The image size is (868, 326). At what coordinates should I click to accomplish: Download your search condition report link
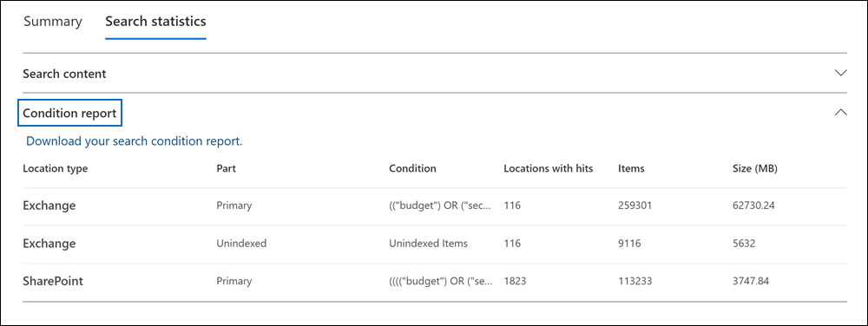[x=133, y=141]
